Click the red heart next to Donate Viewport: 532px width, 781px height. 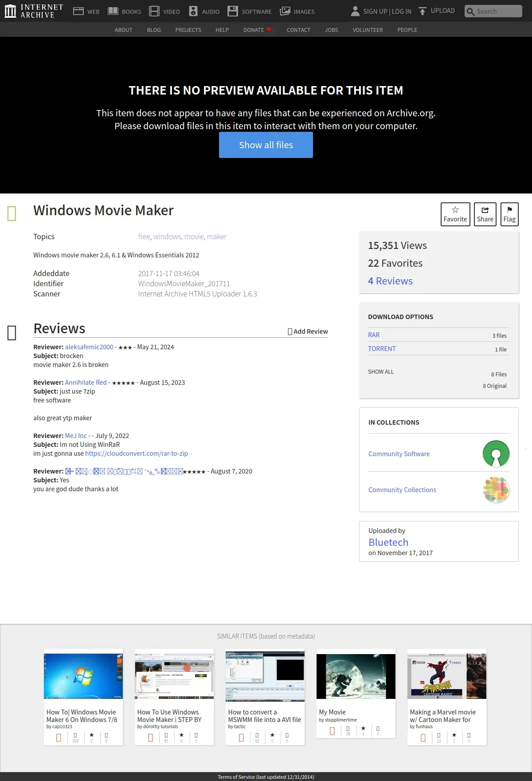[x=269, y=29]
